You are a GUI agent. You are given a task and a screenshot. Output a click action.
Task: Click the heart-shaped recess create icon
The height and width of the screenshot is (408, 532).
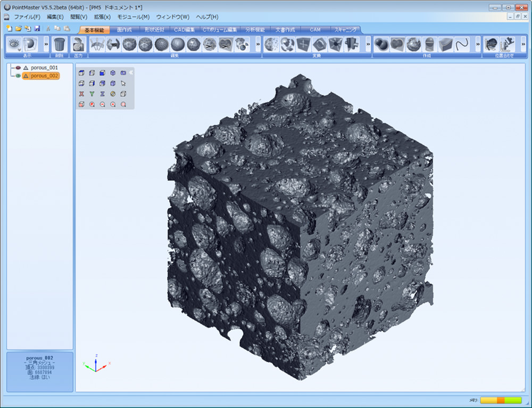click(397, 45)
